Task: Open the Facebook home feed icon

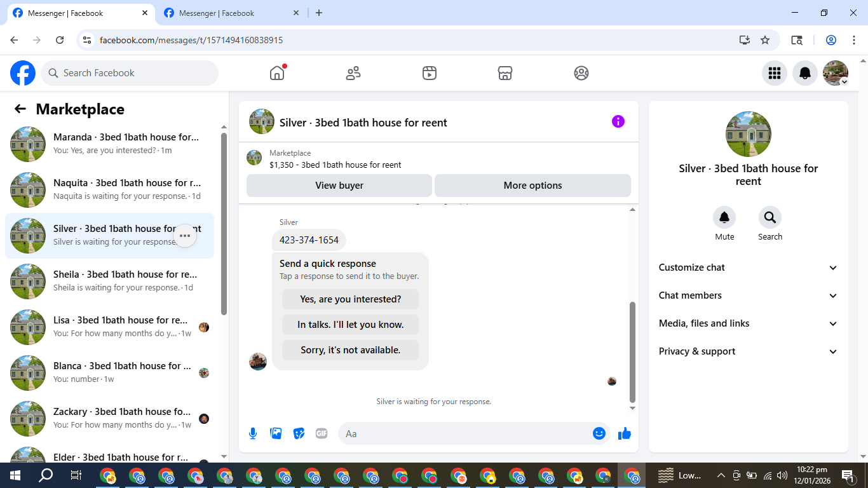Action: [x=277, y=73]
